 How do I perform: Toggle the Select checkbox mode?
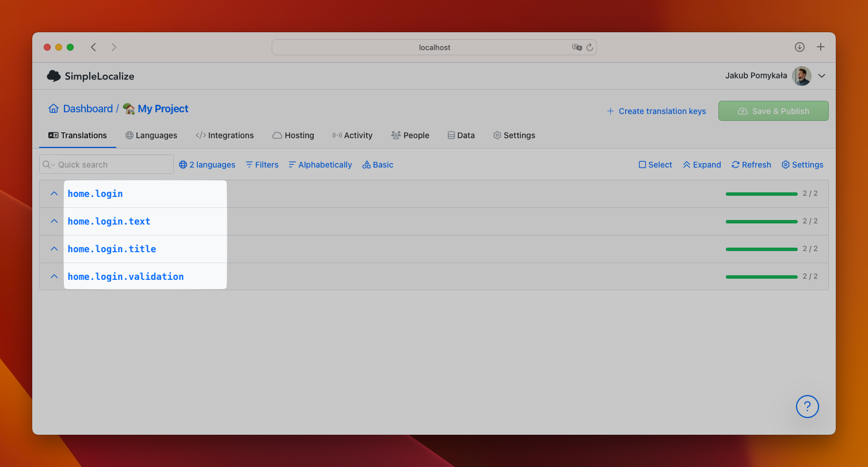pos(655,165)
